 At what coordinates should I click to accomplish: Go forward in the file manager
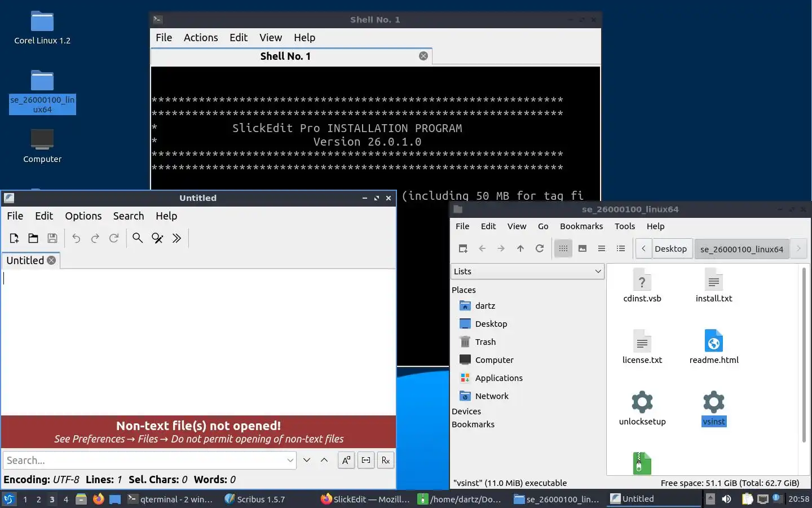(501, 248)
